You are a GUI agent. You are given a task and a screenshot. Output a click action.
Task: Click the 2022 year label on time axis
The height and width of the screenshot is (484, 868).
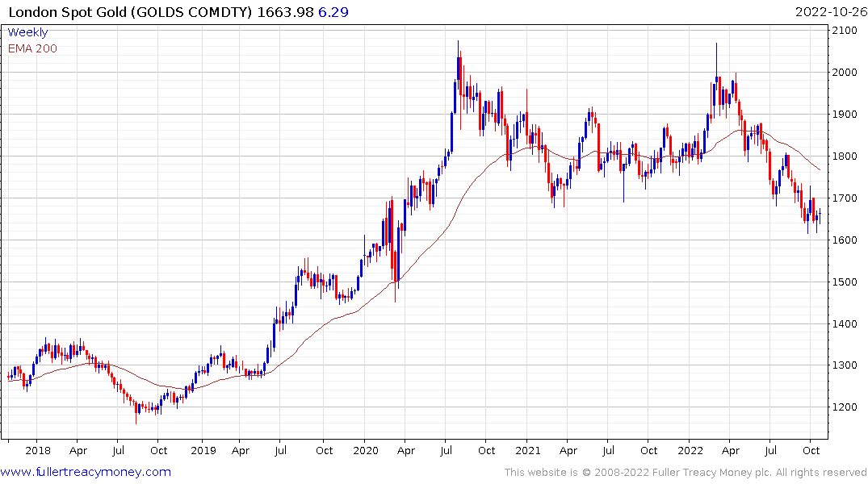pos(690,451)
